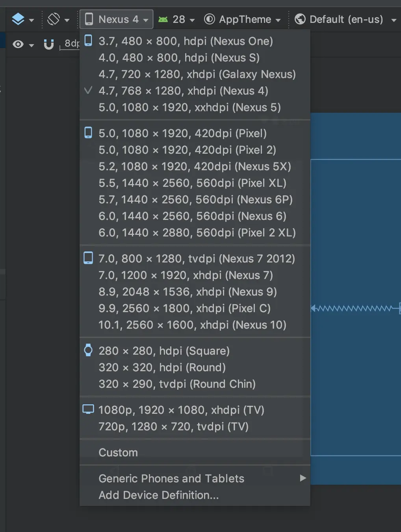
Task: Open the API 28 version dropdown
Action: [x=177, y=19]
